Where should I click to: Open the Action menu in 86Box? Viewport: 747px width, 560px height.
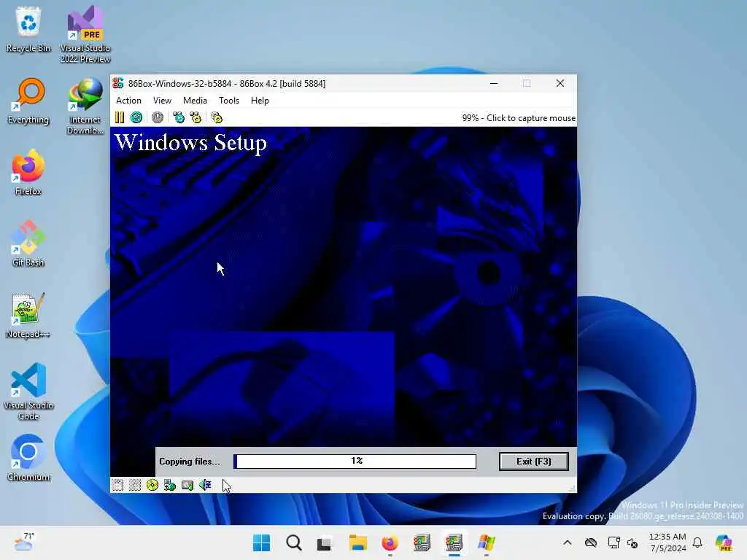128,101
